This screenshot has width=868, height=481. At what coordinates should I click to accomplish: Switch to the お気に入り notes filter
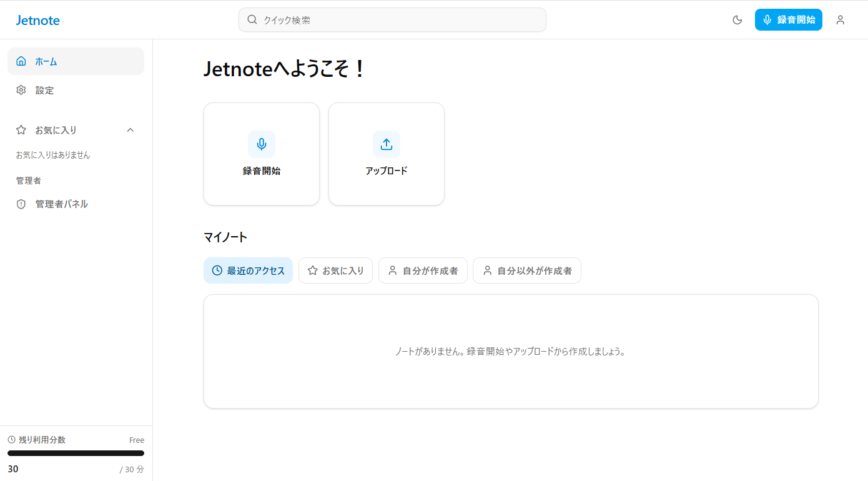335,270
